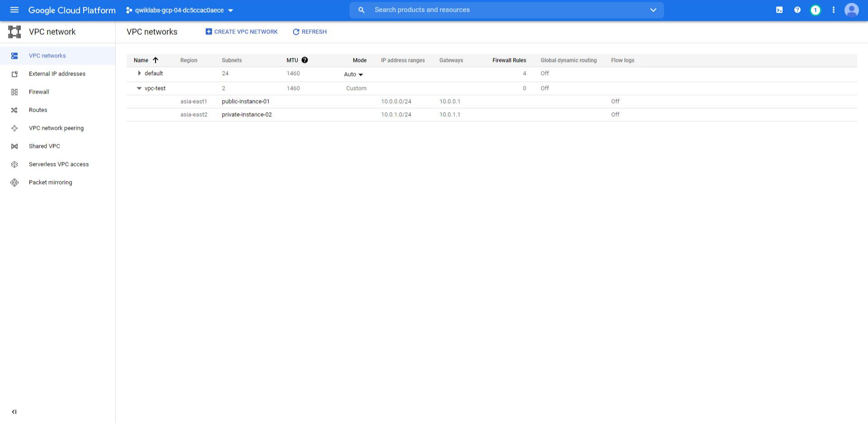Click gateway 10.0.1.1
Viewport: 868px width, 423px height.
pyautogui.click(x=450, y=114)
